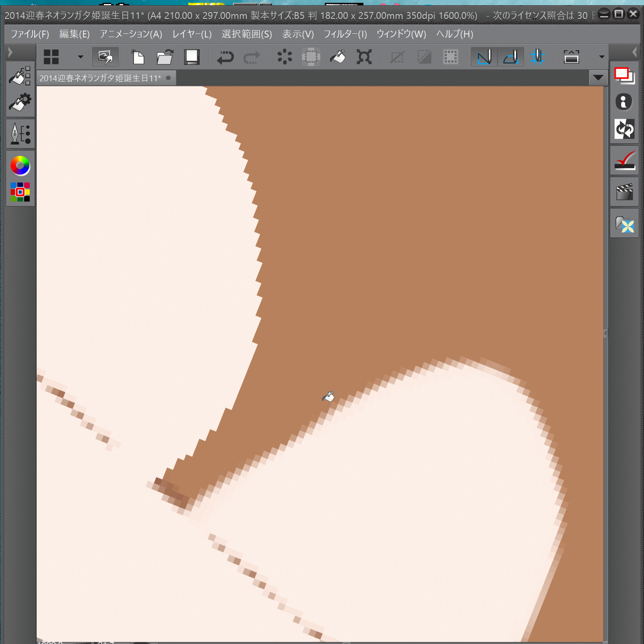Open the Tool Property palette with gear
Screen dimensions: 644x644
(x=20, y=102)
